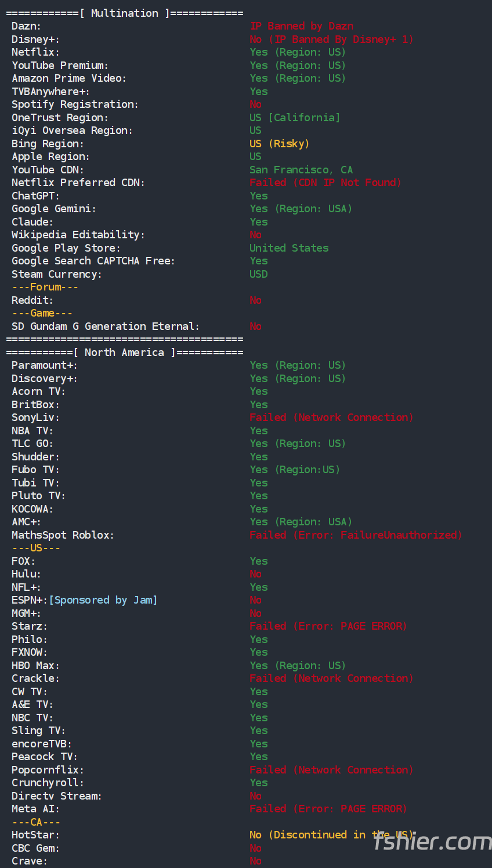Click the 'San Francisco, CA' YouTube CDN value
The image size is (492, 868).
click(x=301, y=170)
